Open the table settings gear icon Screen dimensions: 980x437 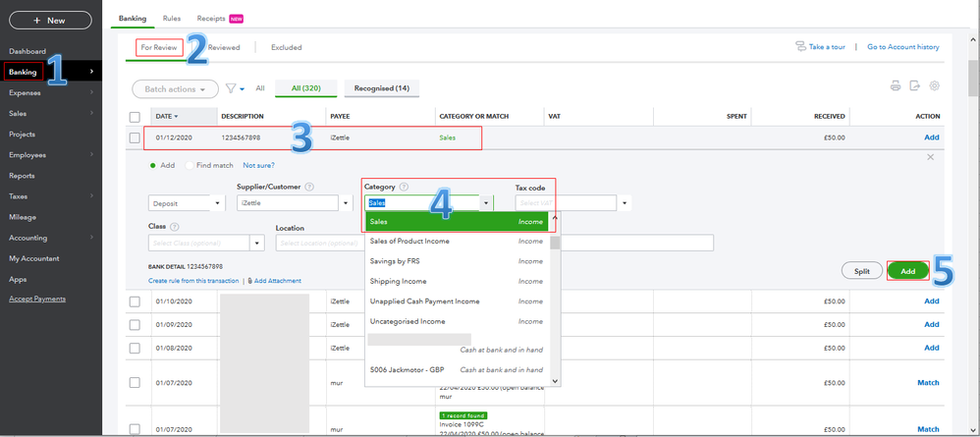[935, 86]
